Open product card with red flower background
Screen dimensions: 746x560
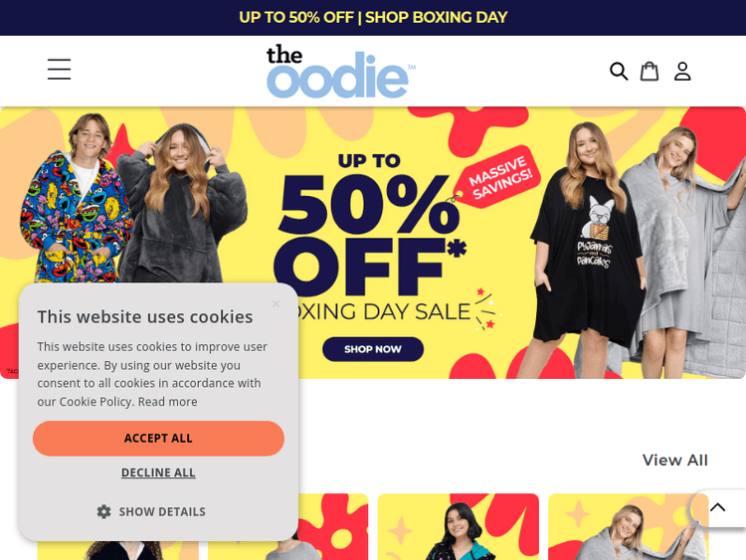333,527
